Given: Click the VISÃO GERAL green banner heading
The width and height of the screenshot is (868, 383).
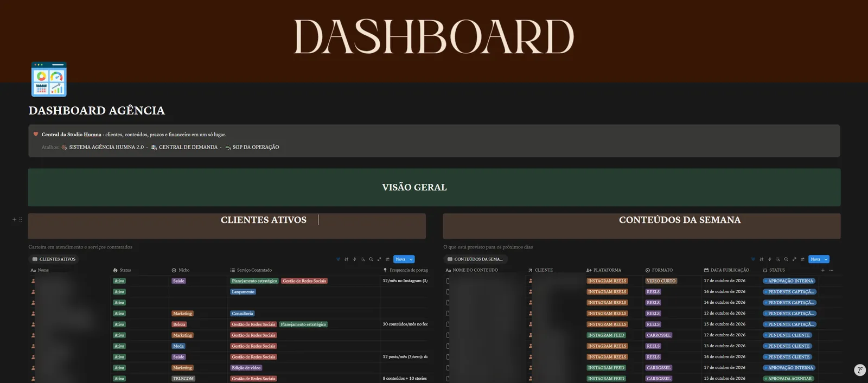Looking at the screenshot, I should pyautogui.click(x=414, y=187).
